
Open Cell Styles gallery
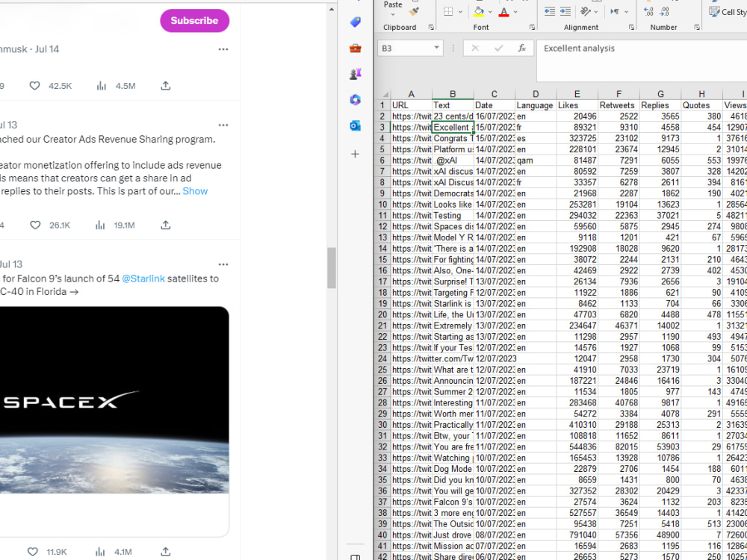click(x=728, y=12)
